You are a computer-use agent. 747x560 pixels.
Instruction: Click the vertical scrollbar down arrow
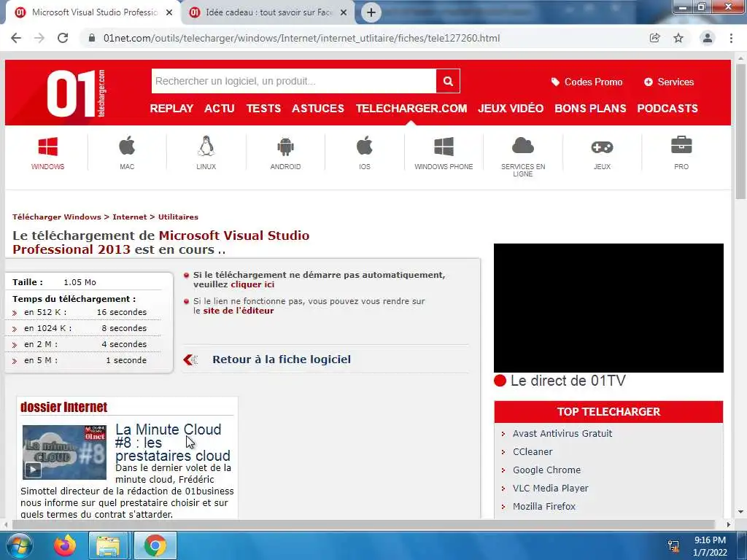[x=740, y=512]
